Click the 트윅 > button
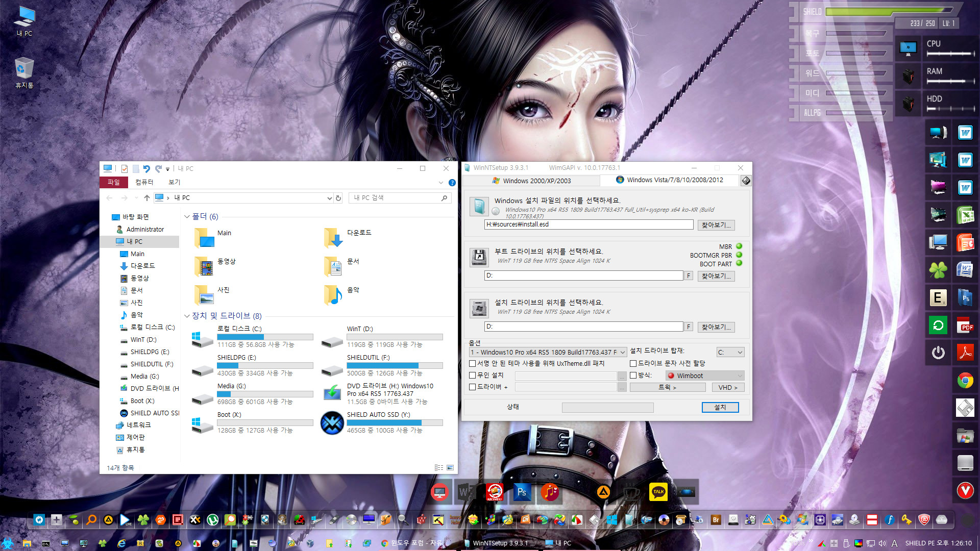Viewport: 980px width, 551px height. coord(668,388)
